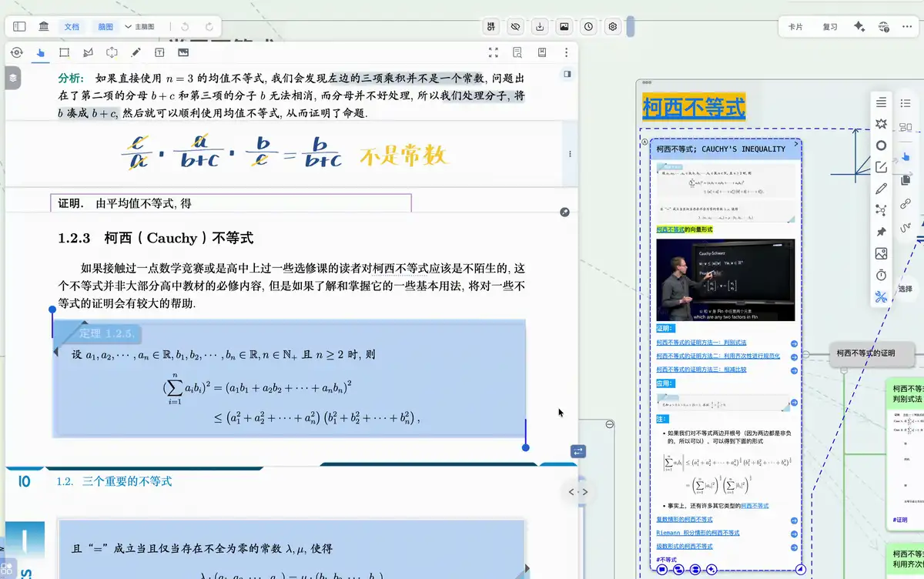This screenshot has width=924, height=579.
Task: Open the bookmark icon in document toolbar
Action: coord(542,52)
